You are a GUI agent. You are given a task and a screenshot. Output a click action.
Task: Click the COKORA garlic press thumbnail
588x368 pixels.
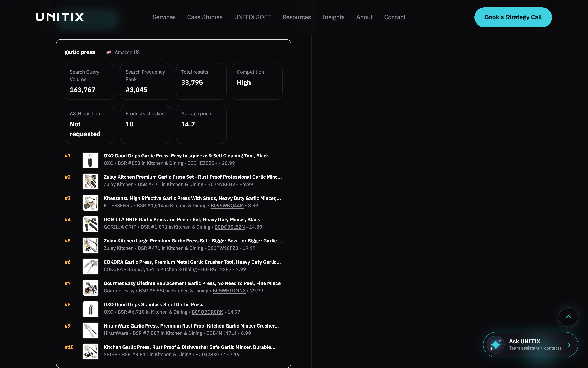coord(91,267)
